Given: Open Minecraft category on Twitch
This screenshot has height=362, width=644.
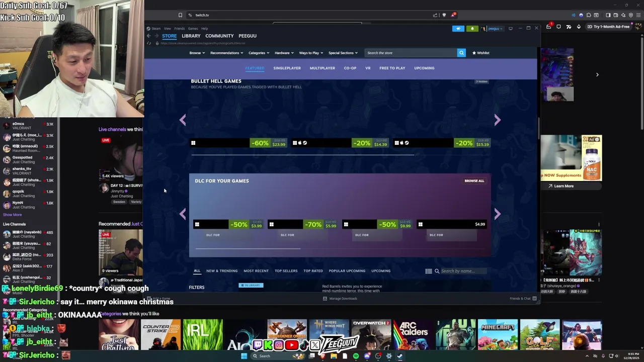Looking at the screenshot, I should coord(498,334).
